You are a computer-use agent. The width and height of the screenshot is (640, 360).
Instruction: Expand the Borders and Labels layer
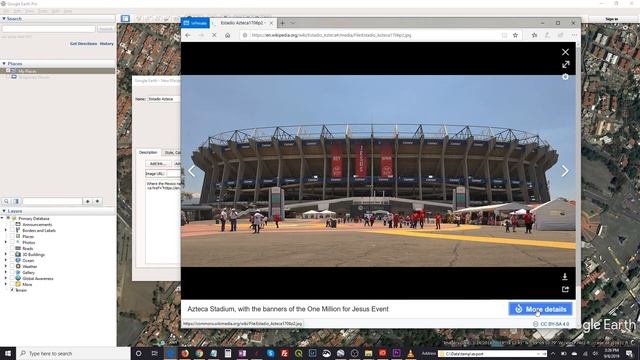click(6, 230)
